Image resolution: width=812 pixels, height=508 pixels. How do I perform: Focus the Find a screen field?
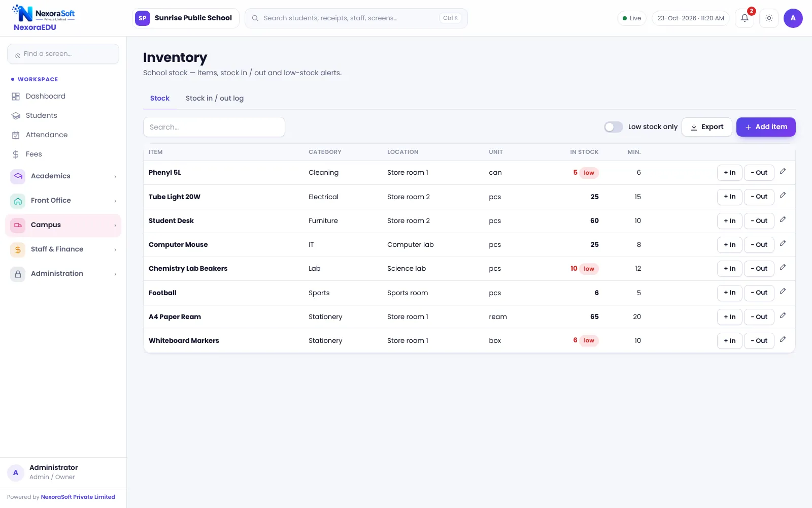click(63, 54)
